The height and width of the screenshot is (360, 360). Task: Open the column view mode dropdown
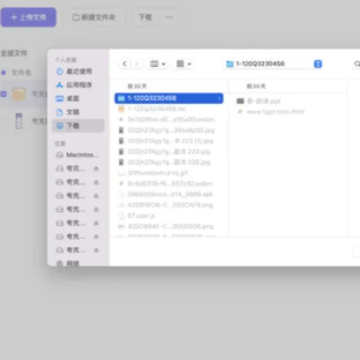[158, 64]
